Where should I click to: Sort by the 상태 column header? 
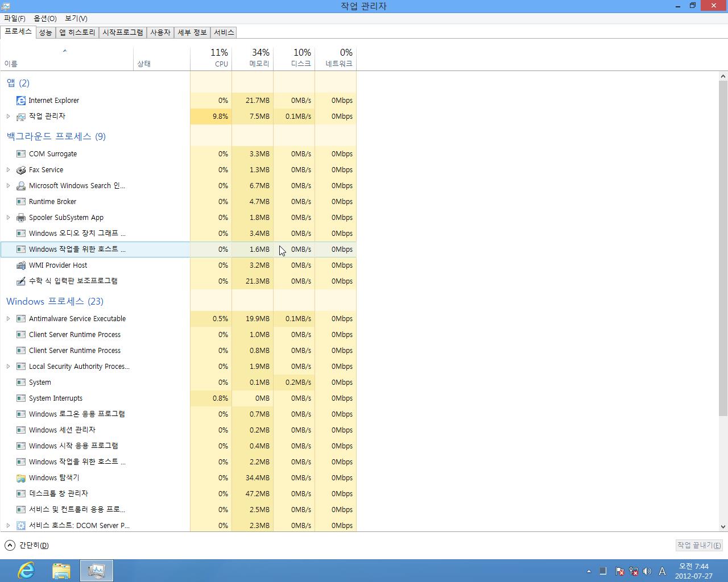[162, 58]
